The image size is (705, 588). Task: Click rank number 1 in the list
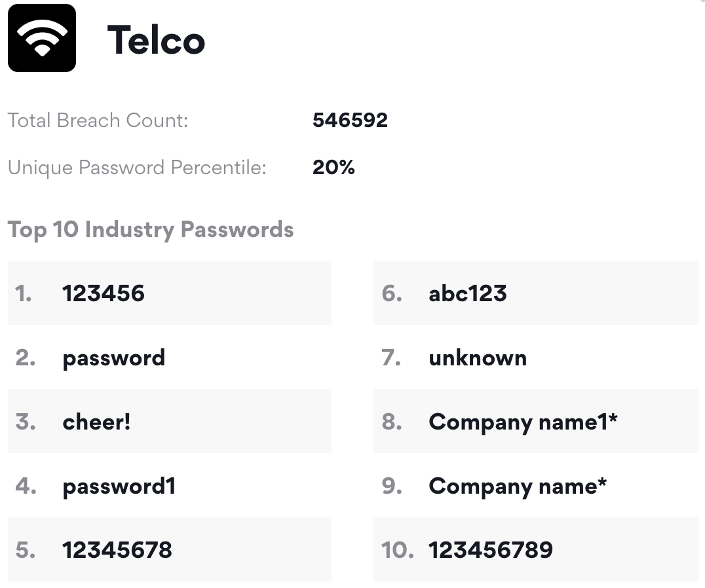coord(24,293)
